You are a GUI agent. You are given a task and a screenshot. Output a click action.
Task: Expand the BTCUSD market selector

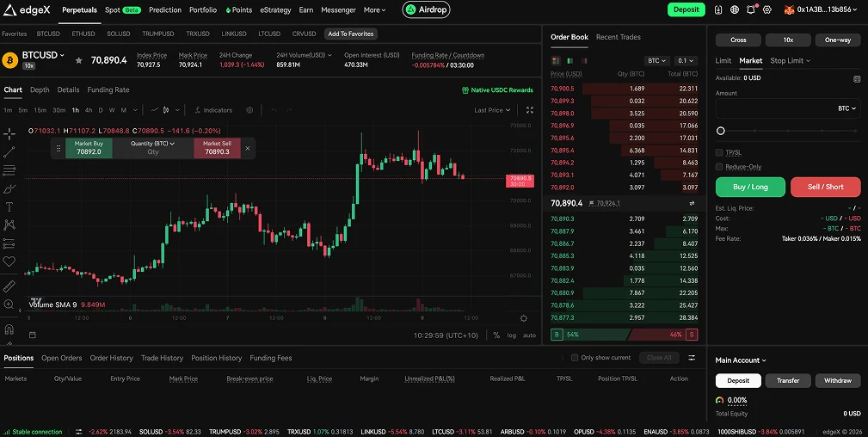[43, 55]
